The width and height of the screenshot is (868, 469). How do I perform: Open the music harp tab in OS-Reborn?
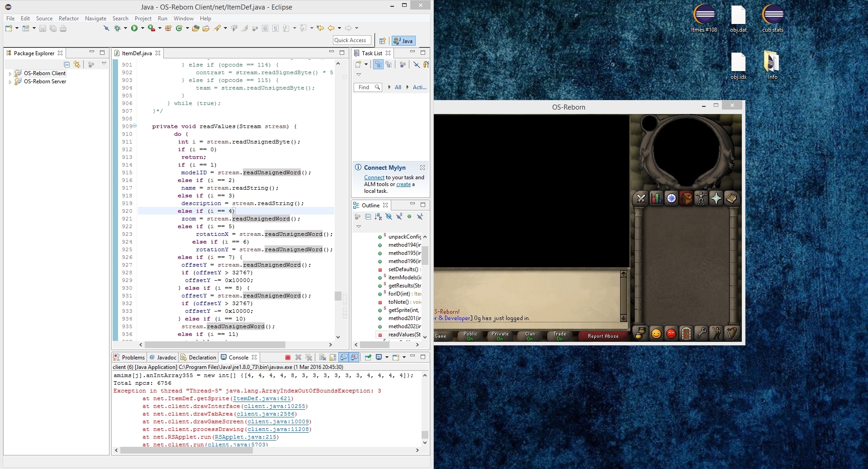click(731, 334)
